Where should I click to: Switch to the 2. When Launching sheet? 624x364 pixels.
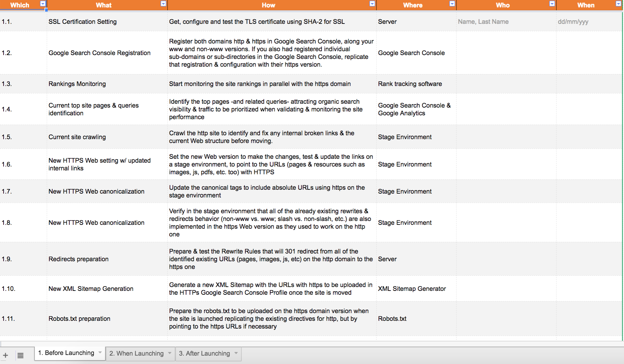(137, 353)
